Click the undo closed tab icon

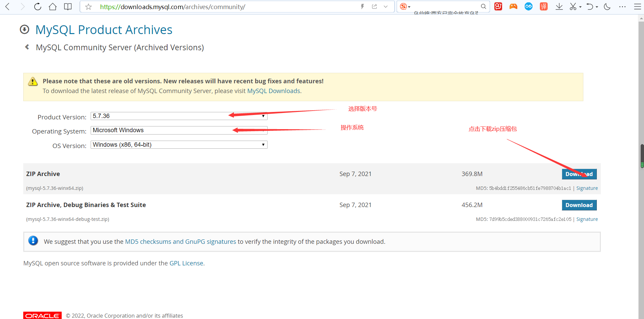(589, 6)
